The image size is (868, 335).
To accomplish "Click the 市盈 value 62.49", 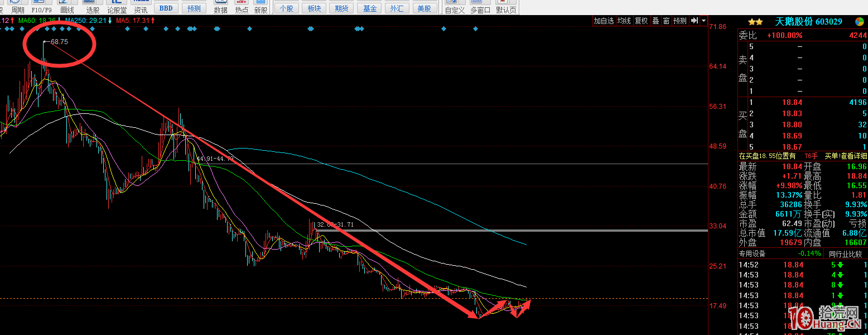I will click(793, 224).
